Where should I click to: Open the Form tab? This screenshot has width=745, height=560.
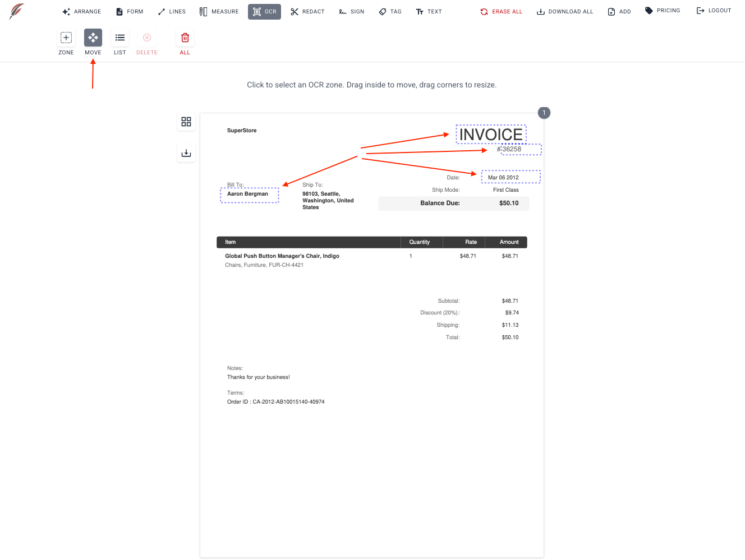coord(130,12)
